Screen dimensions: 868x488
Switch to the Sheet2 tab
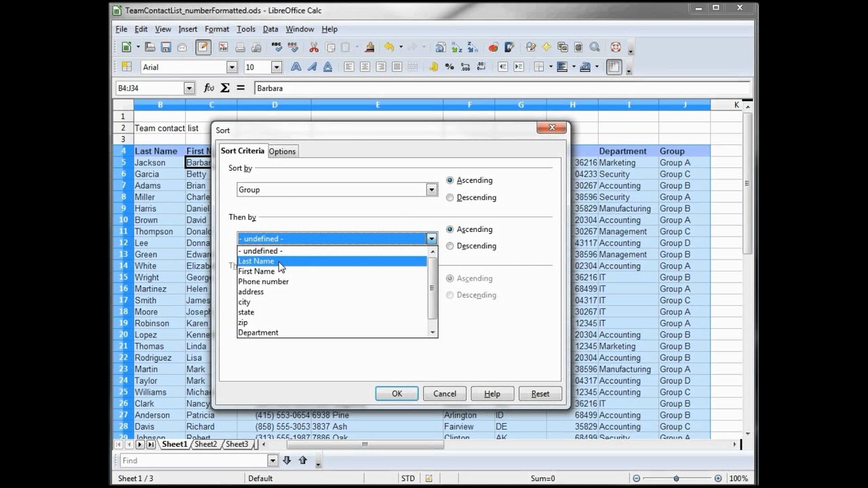205,445
